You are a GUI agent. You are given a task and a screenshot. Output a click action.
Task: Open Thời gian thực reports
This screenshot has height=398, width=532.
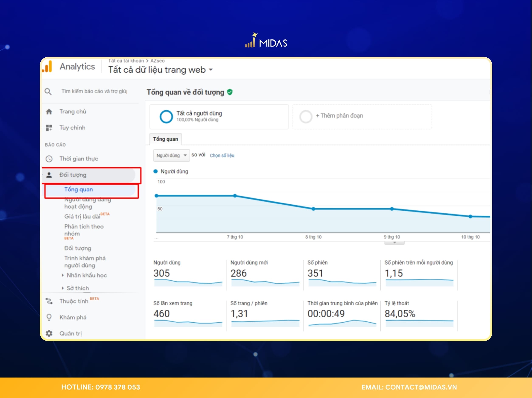point(79,159)
